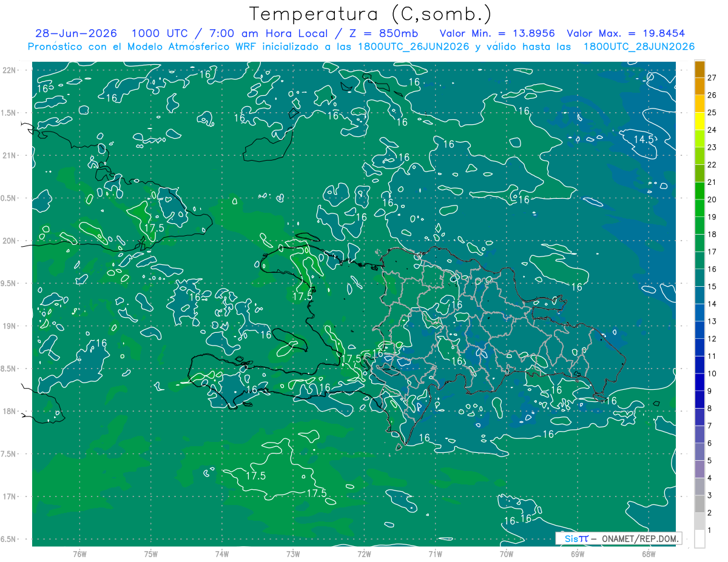Click the pressure level "Z = 850mb"
This screenshot has height=562, width=728.
(x=383, y=33)
